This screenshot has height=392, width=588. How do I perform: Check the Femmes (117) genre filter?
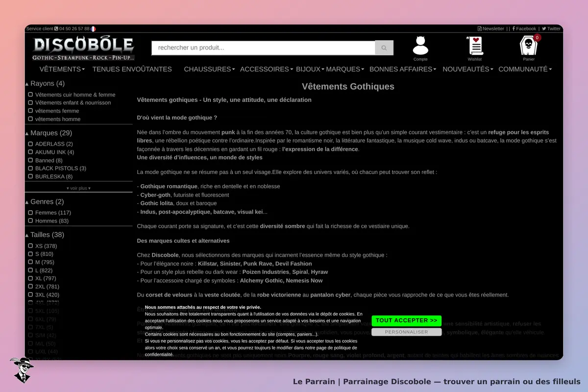coord(30,213)
